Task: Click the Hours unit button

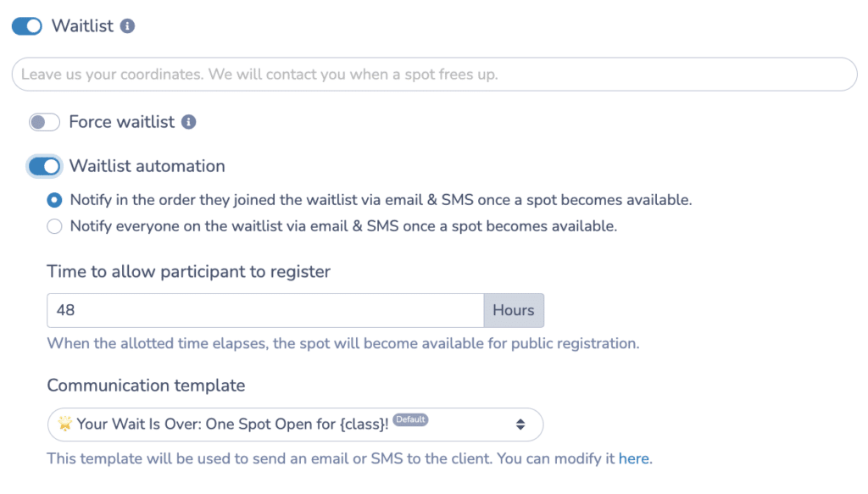Action: coord(514,310)
